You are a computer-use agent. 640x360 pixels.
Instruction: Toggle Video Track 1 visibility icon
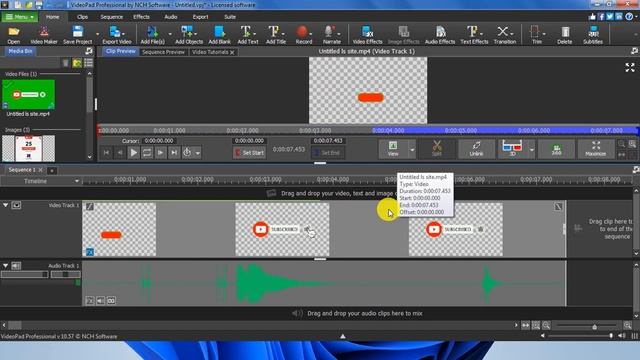(x=16, y=205)
